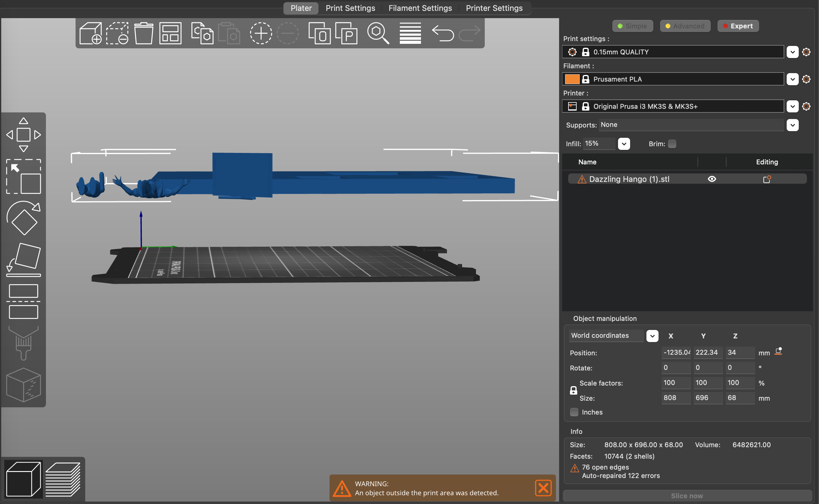Open the Supports dropdown
819x504 pixels.
[793, 125]
